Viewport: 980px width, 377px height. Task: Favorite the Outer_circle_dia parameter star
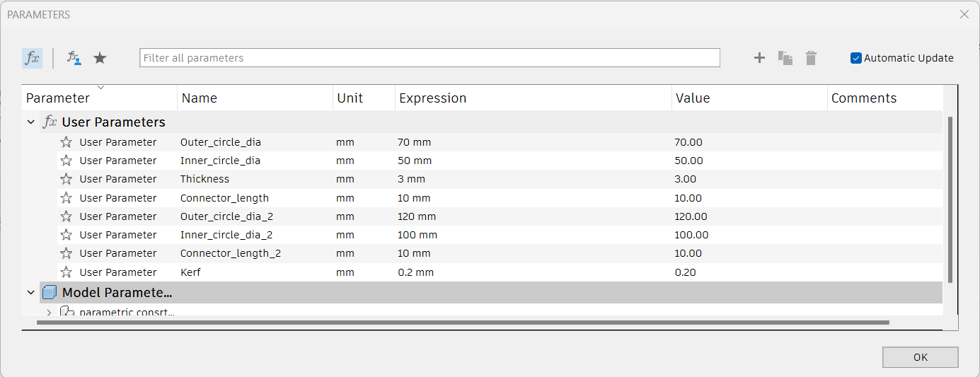coord(67,142)
